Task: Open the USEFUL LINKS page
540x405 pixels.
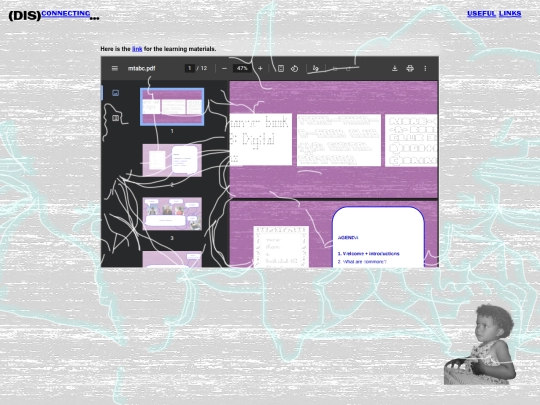Action: point(494,13)
